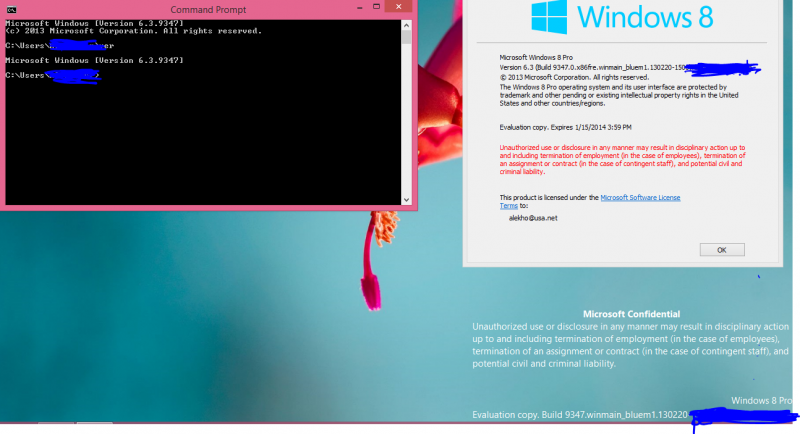
Task: Click the 'Evaluation copy. Expires 1/15/2014' text
Action: pos(565,127)
